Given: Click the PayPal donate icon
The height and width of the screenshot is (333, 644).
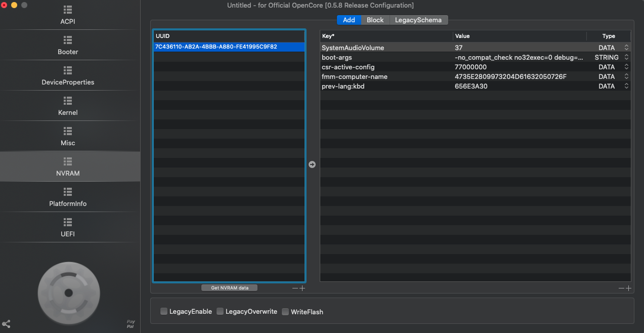Looking at the screenshot, I should click(131, 324).
